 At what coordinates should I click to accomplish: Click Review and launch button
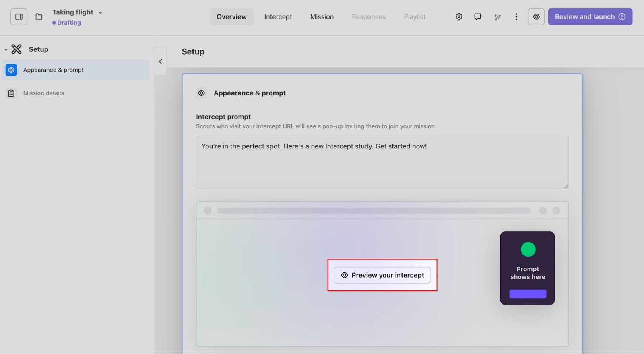[590, 17]
